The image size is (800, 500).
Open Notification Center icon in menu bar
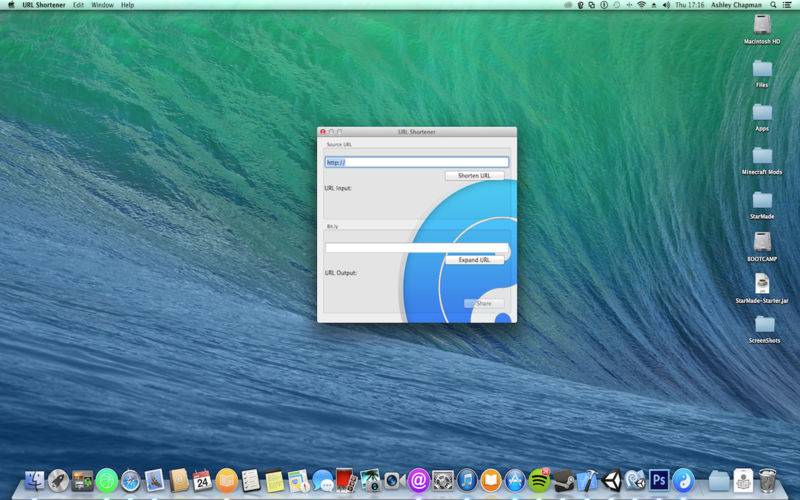tap(787, 5)
